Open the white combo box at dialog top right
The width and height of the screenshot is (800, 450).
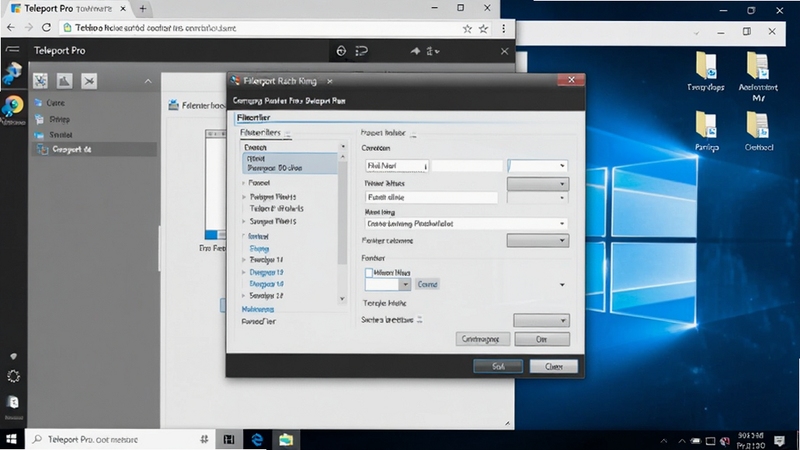[x=537, y=166]
